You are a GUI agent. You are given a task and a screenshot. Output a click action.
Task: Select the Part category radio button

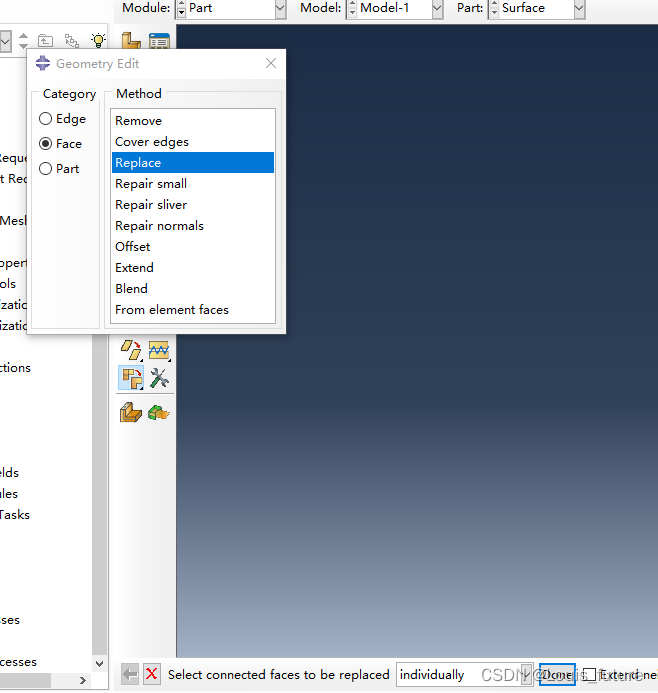point(46,169)
